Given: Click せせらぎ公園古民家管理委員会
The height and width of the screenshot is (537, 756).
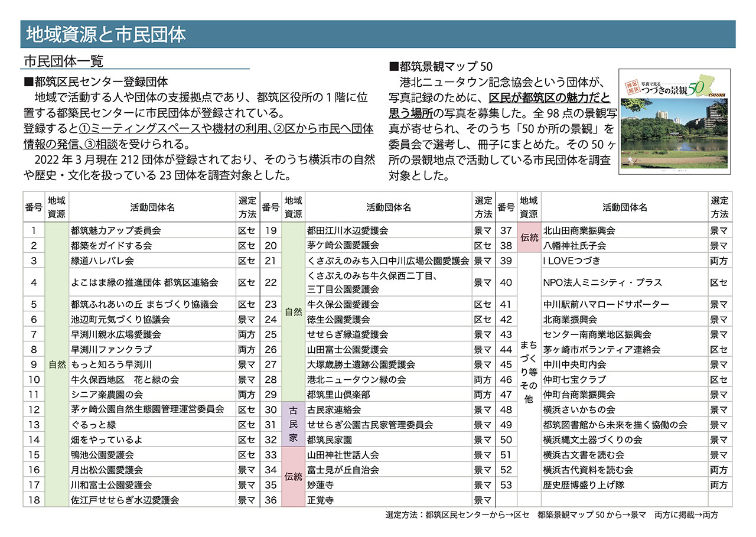Looking at the screenshot, I should click(370, 424).
